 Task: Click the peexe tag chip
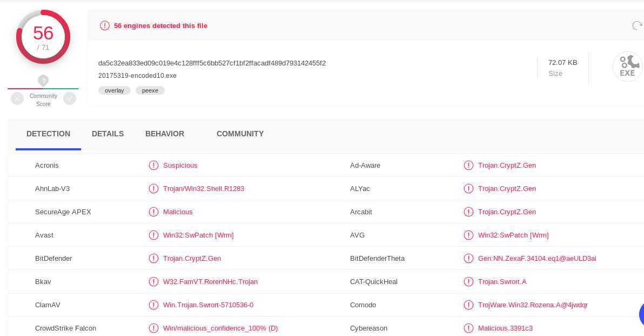point(150,90)
